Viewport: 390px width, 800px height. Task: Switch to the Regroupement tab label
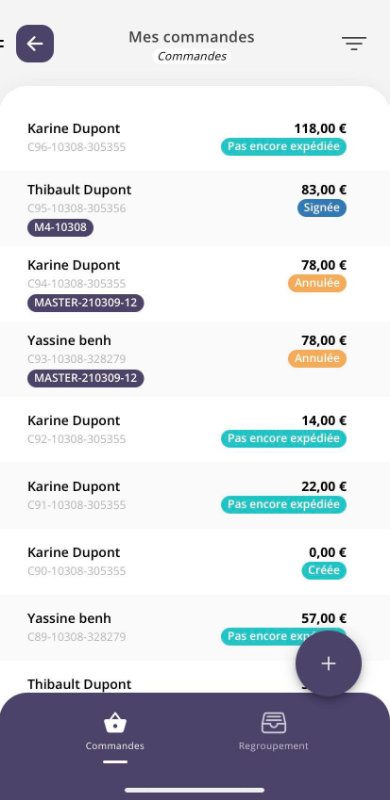pyautogui.click(x=274, y=746)
